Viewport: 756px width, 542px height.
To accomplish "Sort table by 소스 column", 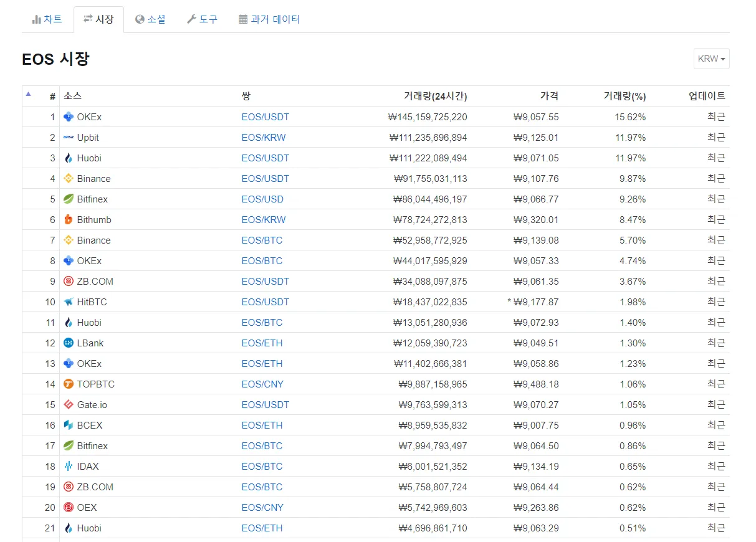I will tap(72, 96).
